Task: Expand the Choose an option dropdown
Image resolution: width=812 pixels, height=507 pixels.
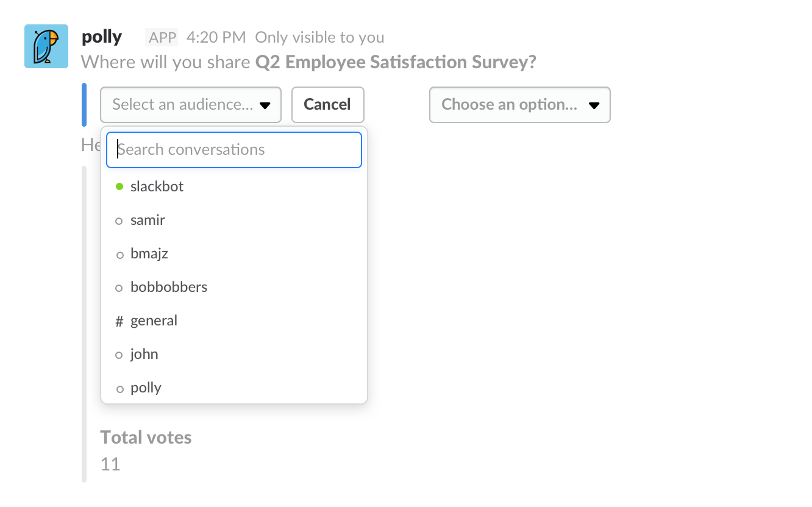Action: pos(519,105)
